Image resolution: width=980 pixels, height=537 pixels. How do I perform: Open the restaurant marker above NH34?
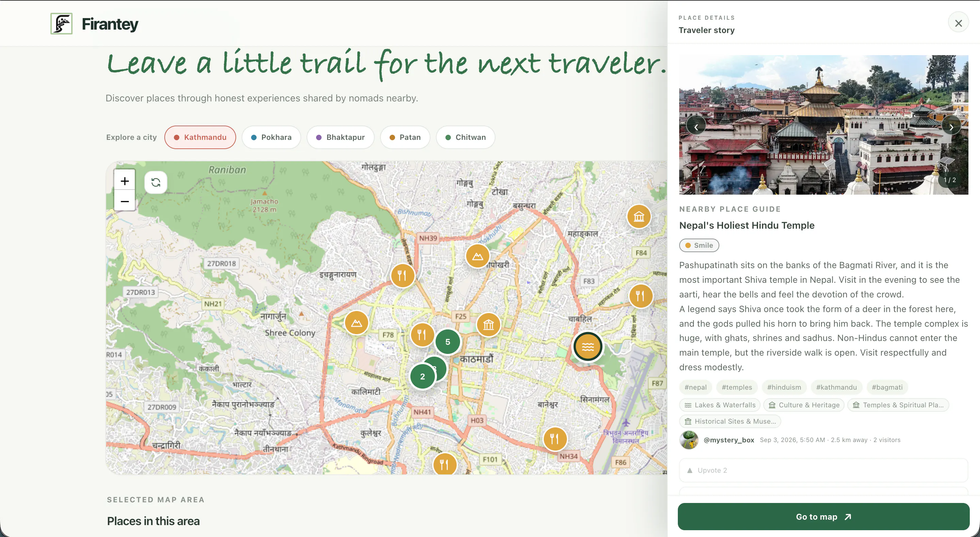(555, 439)
